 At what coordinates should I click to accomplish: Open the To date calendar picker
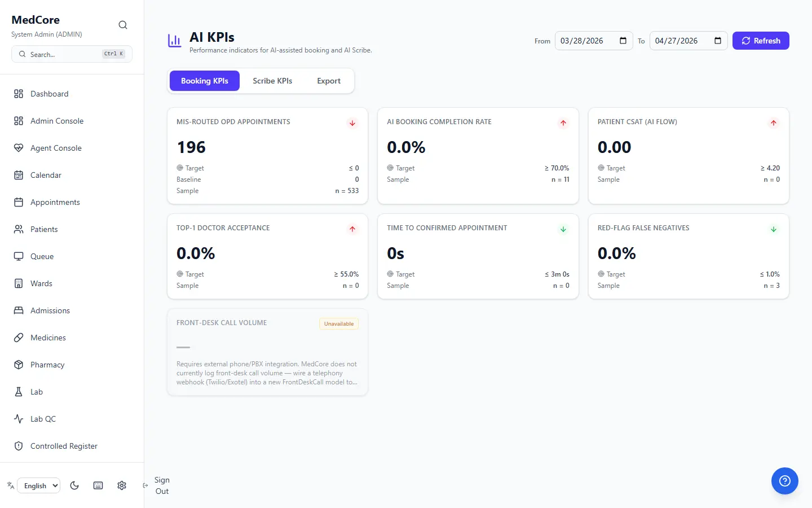coord(718,41)
